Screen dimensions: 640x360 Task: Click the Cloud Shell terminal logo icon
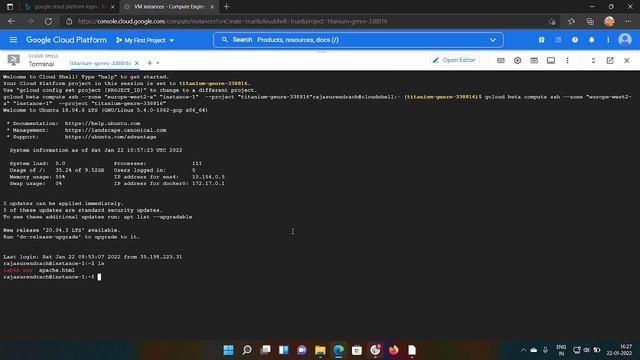coord(13,60)
